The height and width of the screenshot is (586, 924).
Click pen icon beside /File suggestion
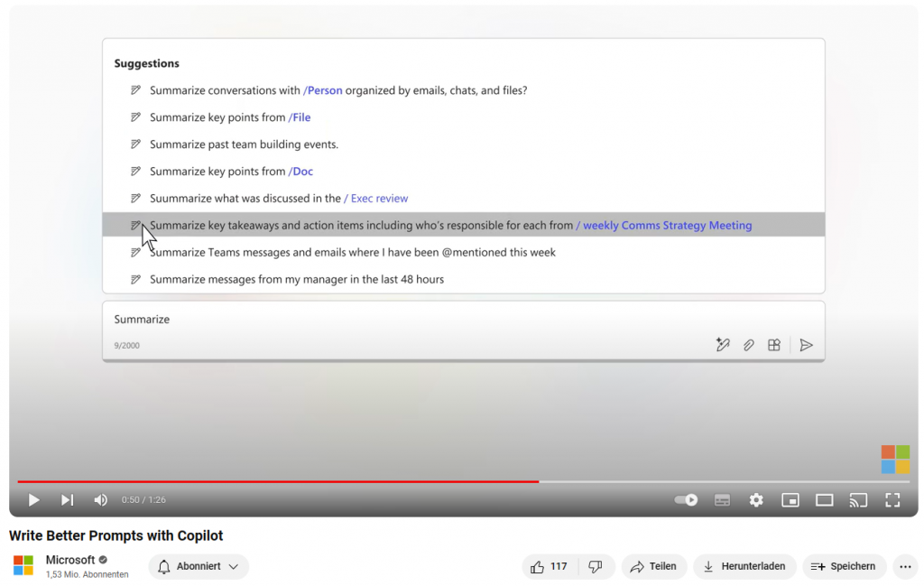point(135,117)
